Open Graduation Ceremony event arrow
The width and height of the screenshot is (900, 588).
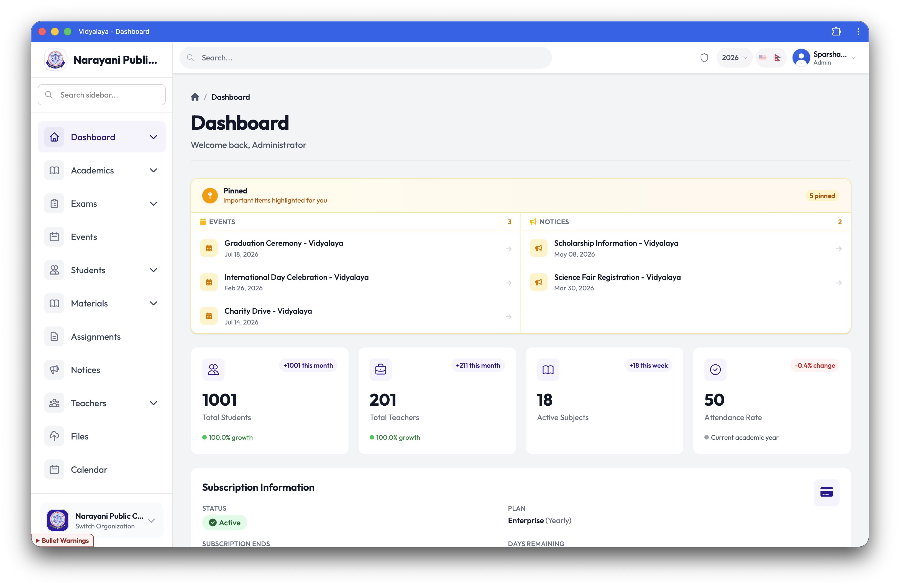click(x=509, y=249)
